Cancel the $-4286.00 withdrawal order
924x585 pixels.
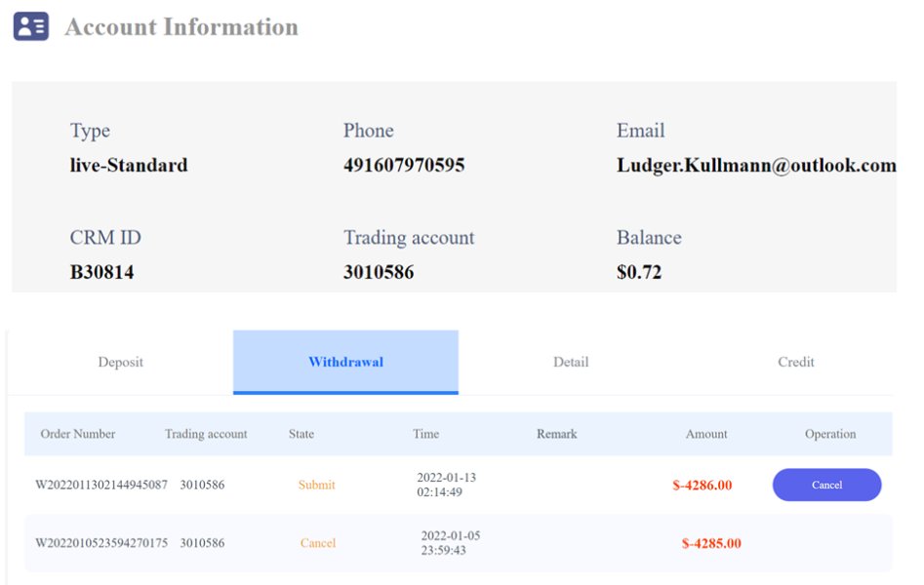(826, 485)
